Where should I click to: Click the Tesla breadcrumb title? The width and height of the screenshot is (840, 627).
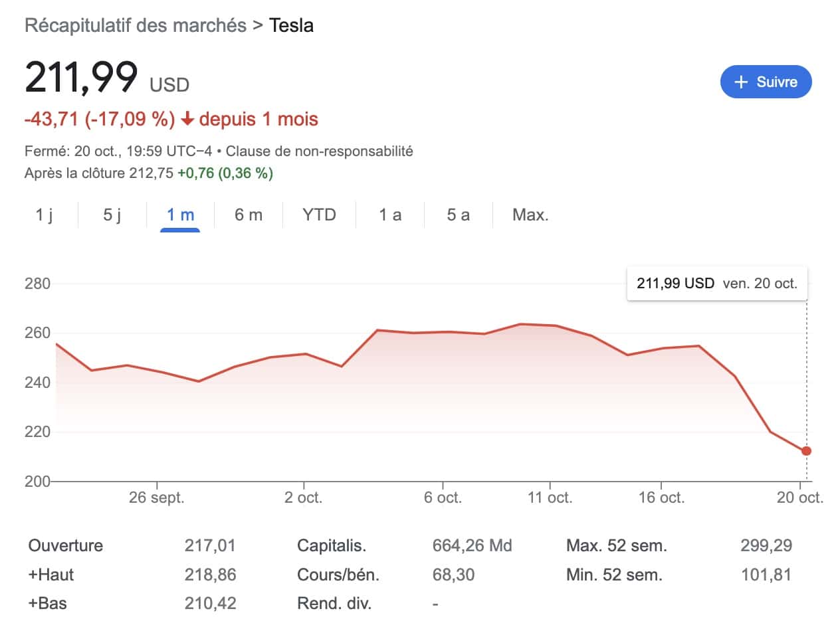pos(291,26)
